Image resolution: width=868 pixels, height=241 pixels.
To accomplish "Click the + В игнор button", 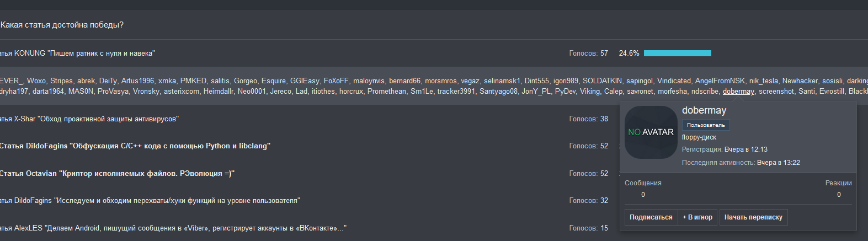I will (697, 217).
